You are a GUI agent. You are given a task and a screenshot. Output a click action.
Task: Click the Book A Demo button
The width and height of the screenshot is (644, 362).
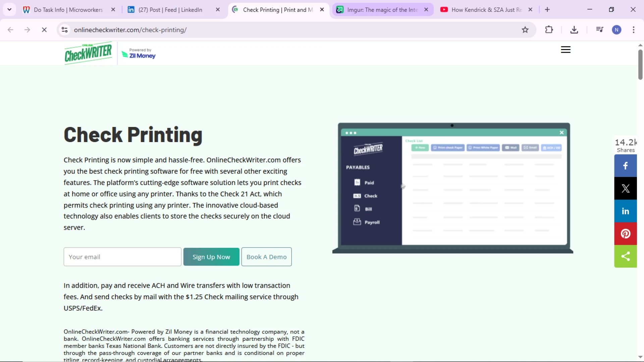pos(266,257)
